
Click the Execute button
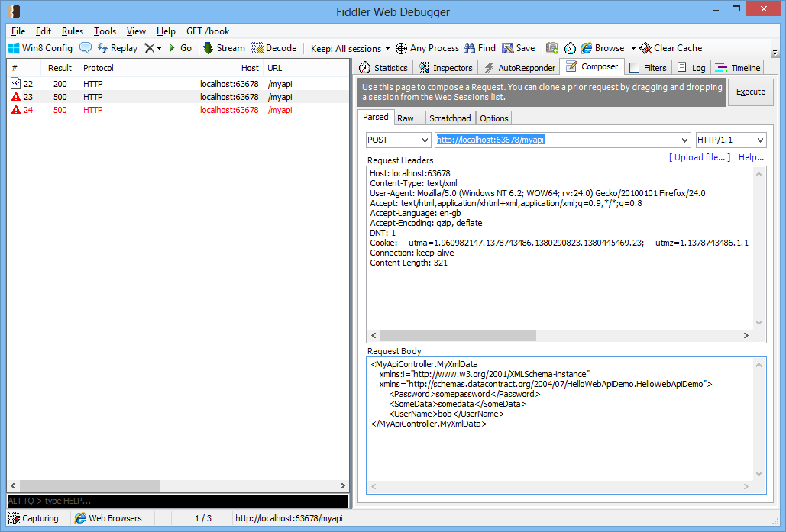(x=750, y=92)
